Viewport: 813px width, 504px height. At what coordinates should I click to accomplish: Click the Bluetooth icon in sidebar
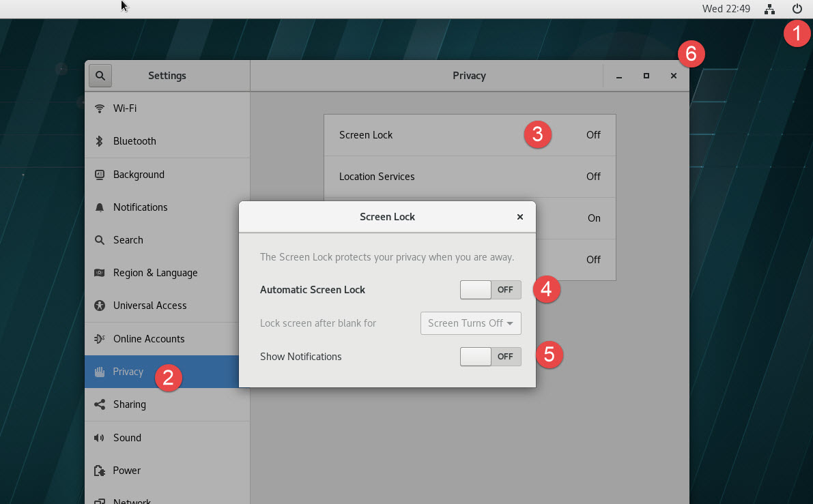tap(100, 141)
